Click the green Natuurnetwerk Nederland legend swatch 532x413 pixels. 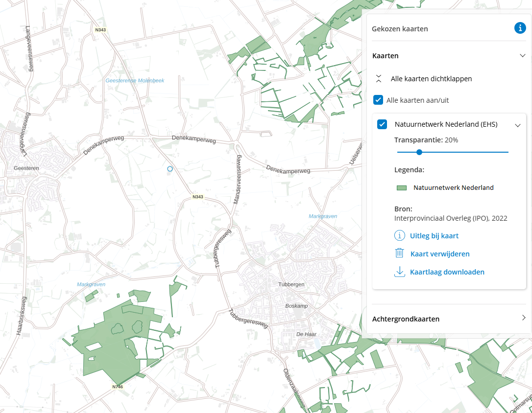tap(402, 188)
